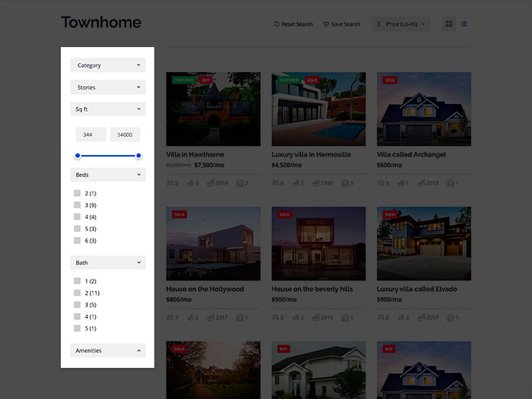The width and height of the screenshot is (532, 399).
Task: Open the Category dropdown filter
Action: pos(108,65)
